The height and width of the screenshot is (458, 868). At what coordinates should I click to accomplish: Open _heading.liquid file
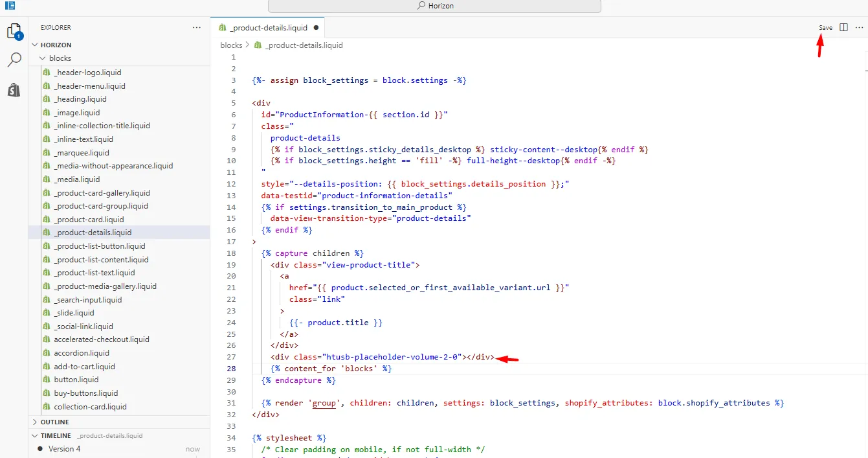point(80,99)
